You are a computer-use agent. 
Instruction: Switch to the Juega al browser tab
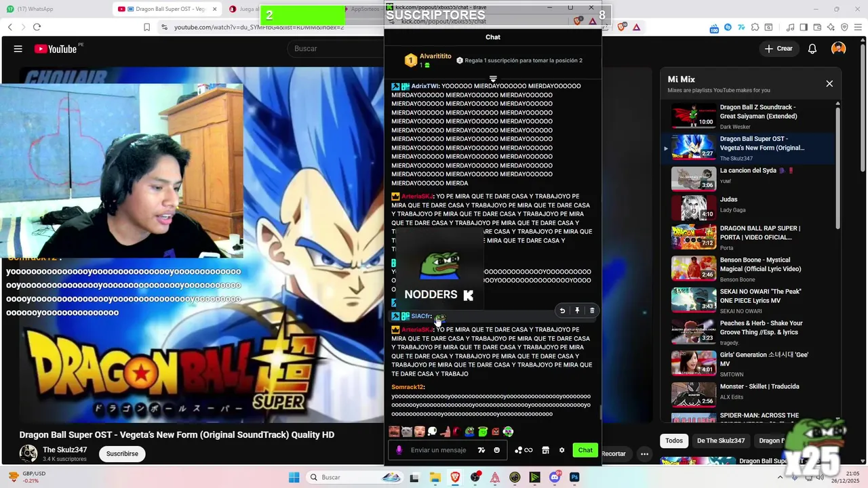click(245, 9)
